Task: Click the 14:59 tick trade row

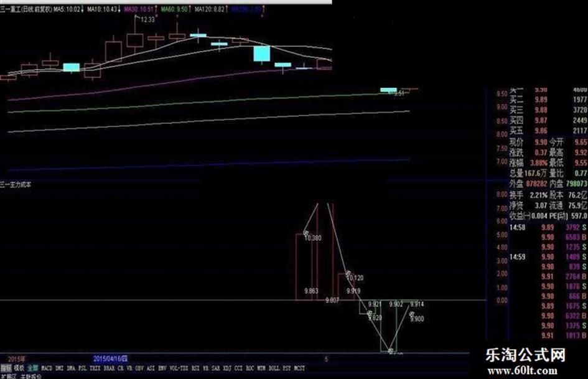Action: (x=548, y=257)
